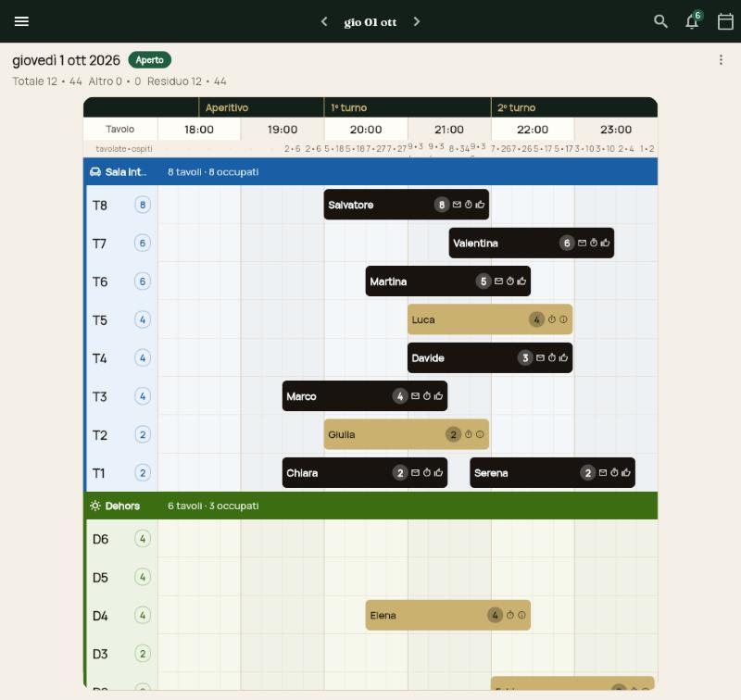
Task: Click the mail icon on Davide's reservation
Action: coord(540,357)
